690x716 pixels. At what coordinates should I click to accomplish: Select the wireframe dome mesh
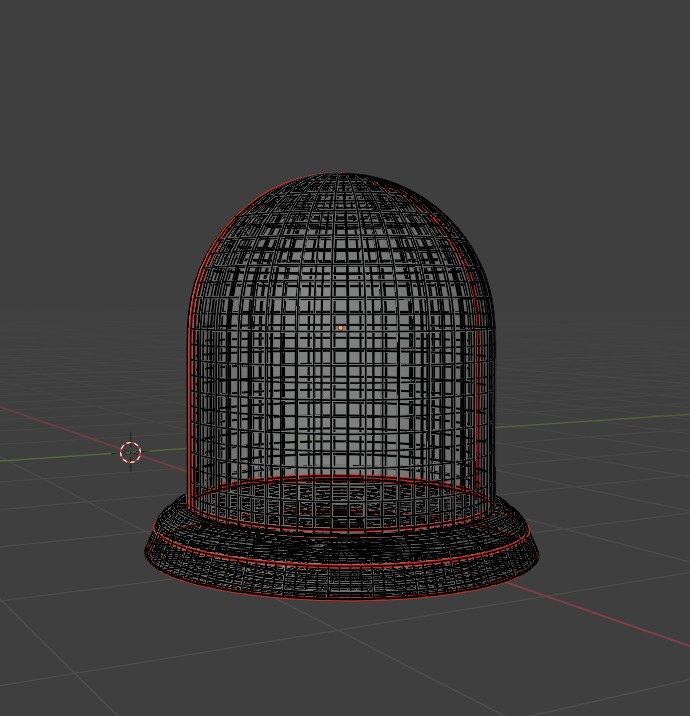tap(341, 352)
